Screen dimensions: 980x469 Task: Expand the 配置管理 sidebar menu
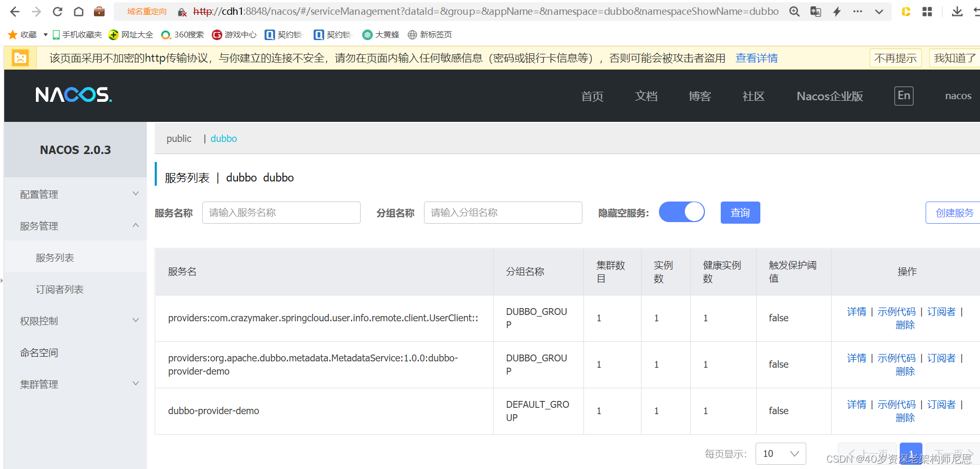pos(76,194)
